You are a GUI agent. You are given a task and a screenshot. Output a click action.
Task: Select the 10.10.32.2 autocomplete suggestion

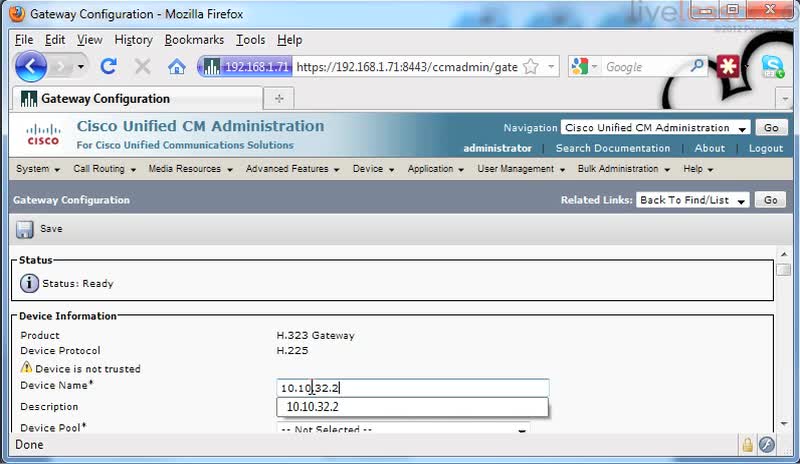(412, 407)
